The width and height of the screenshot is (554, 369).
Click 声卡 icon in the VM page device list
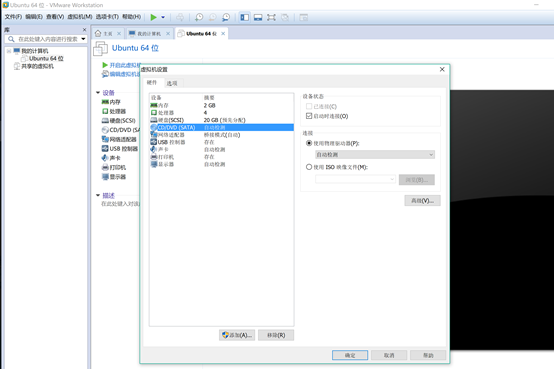coord(105,158)
